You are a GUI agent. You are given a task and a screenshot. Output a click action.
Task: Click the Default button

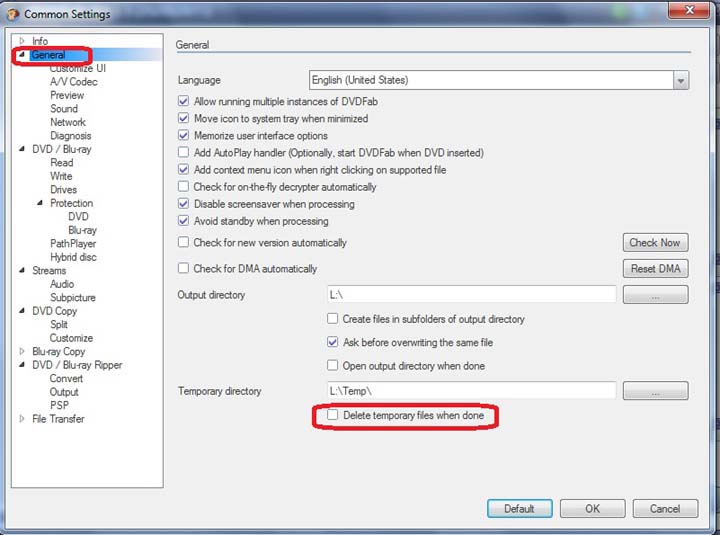pyautogui.click(x=519, y=509)
